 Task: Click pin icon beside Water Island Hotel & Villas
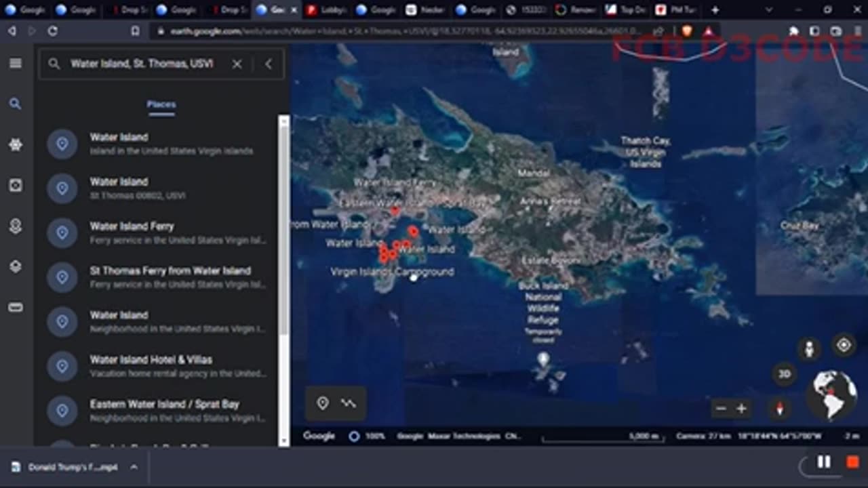(62, 366)
